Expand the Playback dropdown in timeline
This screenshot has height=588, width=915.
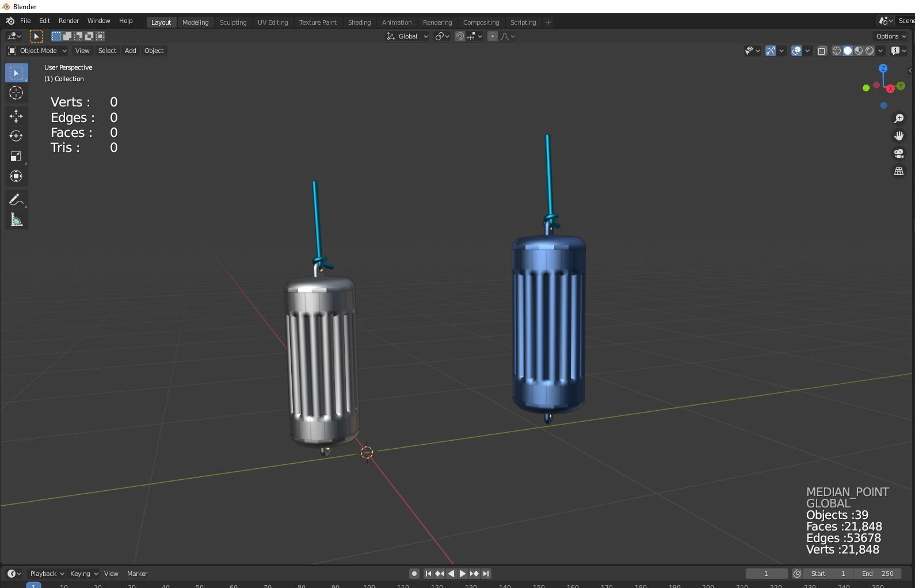[47, 574]
